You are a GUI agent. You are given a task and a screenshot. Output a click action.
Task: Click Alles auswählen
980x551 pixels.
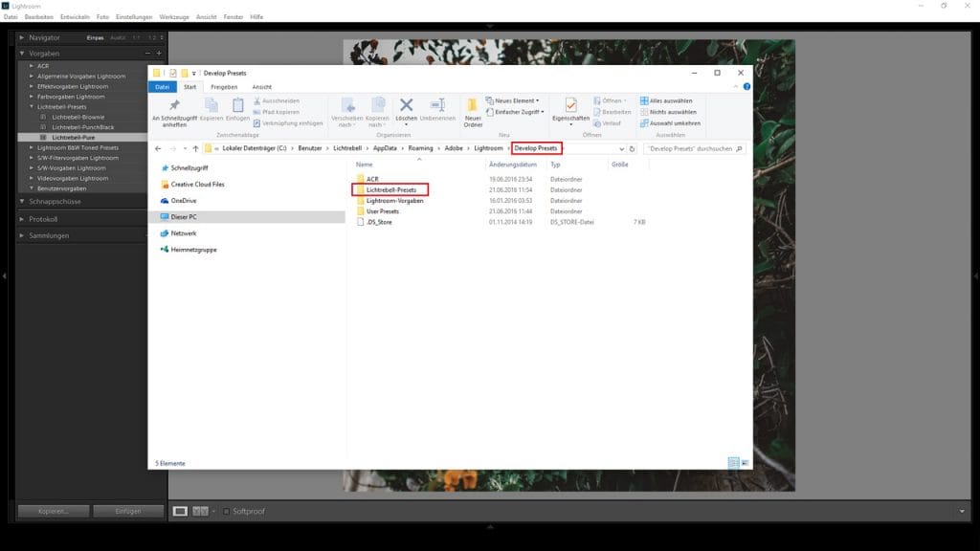pos(666,100)
